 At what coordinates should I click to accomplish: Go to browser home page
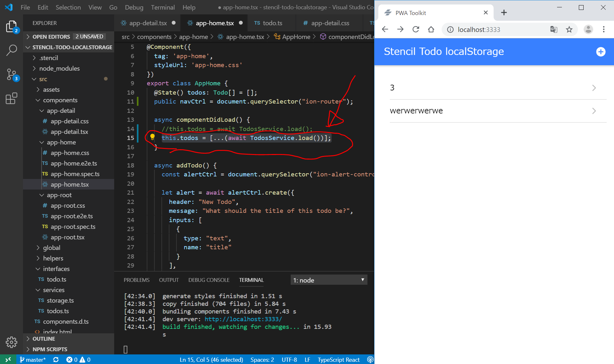431,29
